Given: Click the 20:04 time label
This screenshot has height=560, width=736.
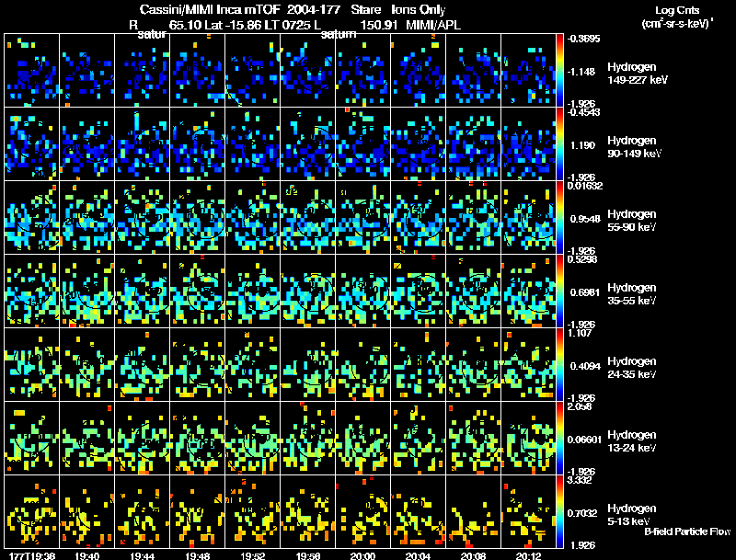Looking at the screenshot, I should point(418,555).
